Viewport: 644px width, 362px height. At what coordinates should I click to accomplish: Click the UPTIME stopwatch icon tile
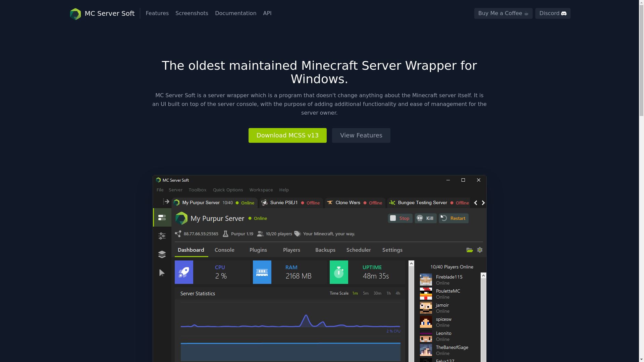point(339,272)
